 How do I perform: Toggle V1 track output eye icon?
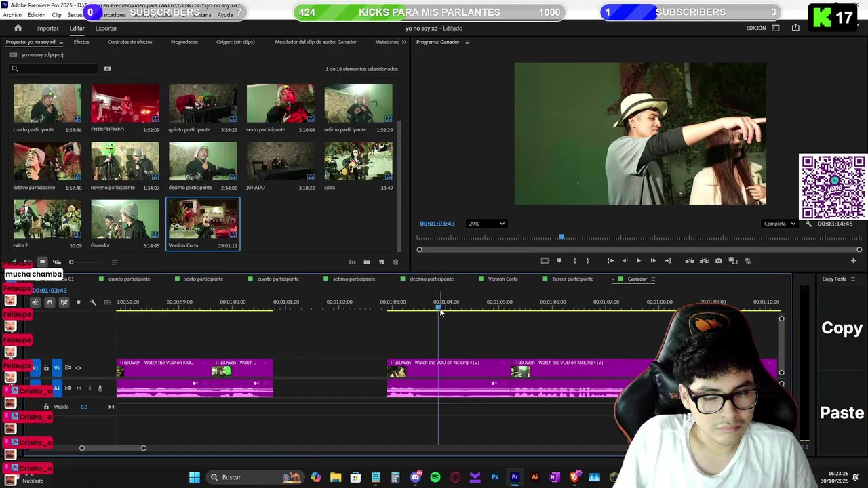click(x=79, y=368)
